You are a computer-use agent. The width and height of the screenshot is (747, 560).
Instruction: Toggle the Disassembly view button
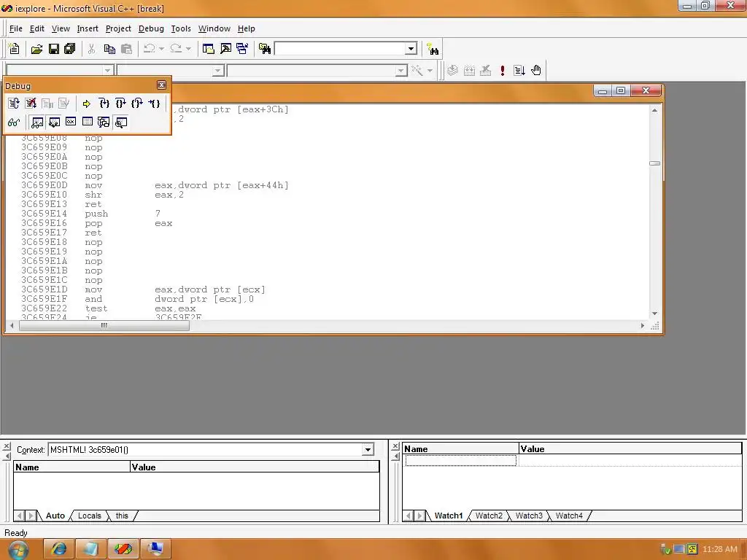[x=121, y=122]
